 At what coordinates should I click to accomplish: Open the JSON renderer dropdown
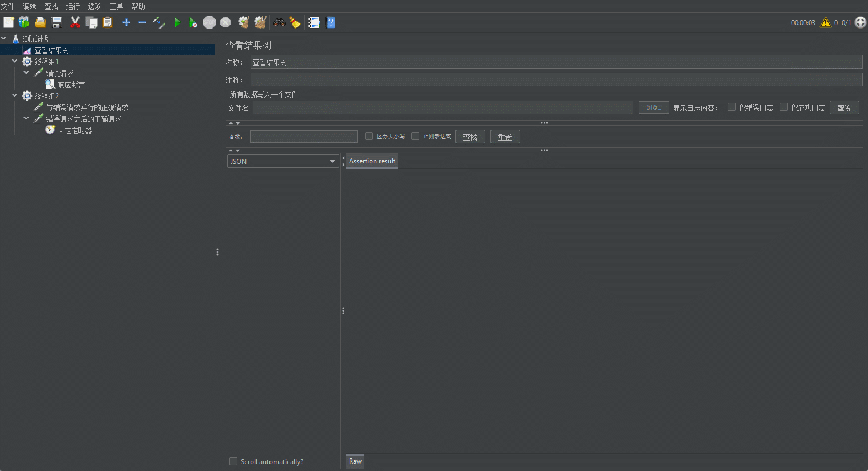pos(283,162)
